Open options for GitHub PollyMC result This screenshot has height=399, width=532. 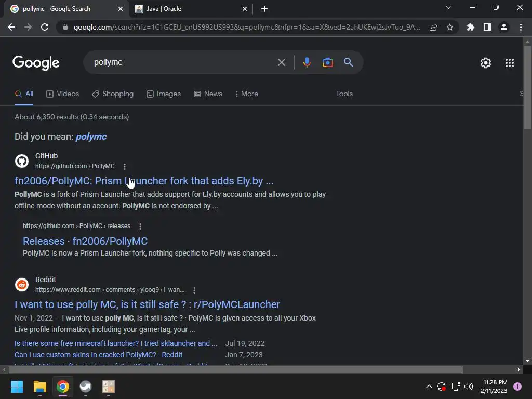pos(125,167)
